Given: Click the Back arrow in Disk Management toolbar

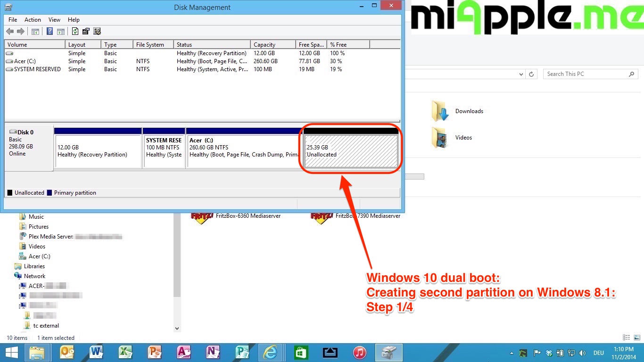Looking at the screenshot, I should (x=9, y=31).
